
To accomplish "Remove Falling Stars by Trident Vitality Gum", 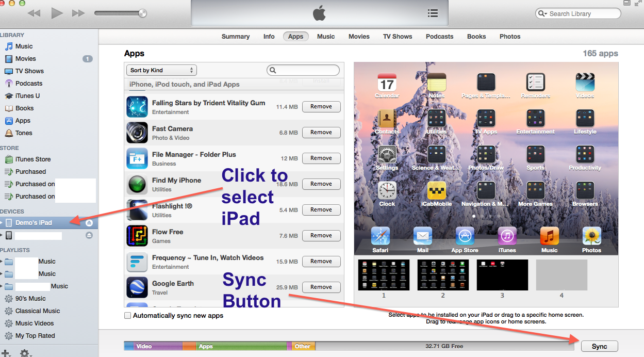I will pyautogui.click(x=321, y=107).
